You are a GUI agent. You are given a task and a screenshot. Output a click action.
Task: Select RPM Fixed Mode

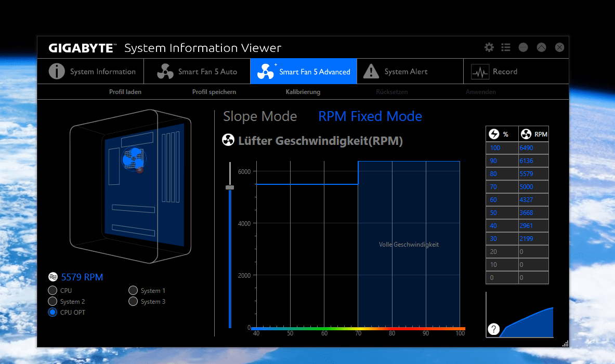click(x=370, y=116)
